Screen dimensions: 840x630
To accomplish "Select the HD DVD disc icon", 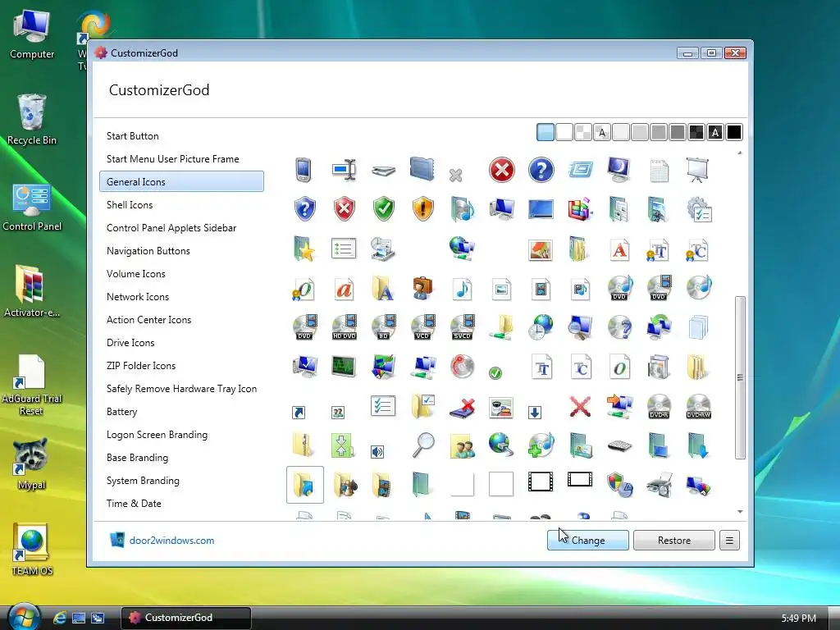I will point(345,327).
